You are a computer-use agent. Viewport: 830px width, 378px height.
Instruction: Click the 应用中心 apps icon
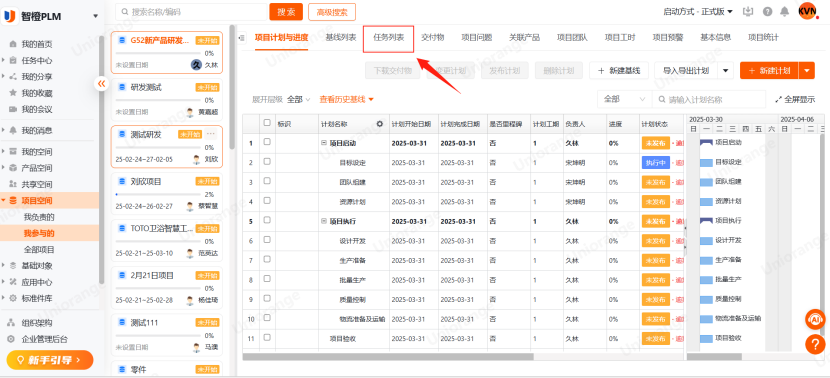(13, 282)
